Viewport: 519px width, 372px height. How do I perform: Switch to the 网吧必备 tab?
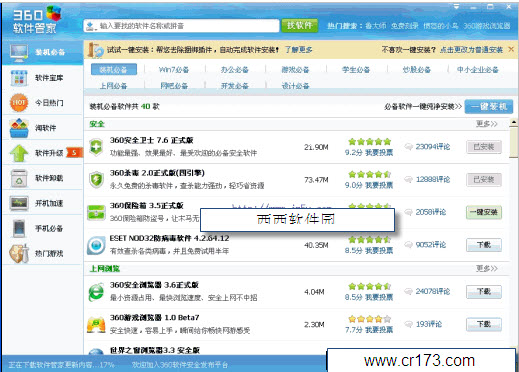174,86
